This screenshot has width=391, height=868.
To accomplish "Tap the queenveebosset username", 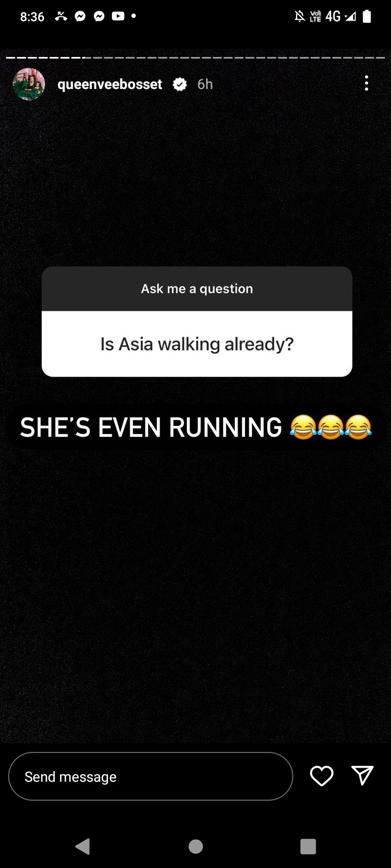I will point(110,84).
